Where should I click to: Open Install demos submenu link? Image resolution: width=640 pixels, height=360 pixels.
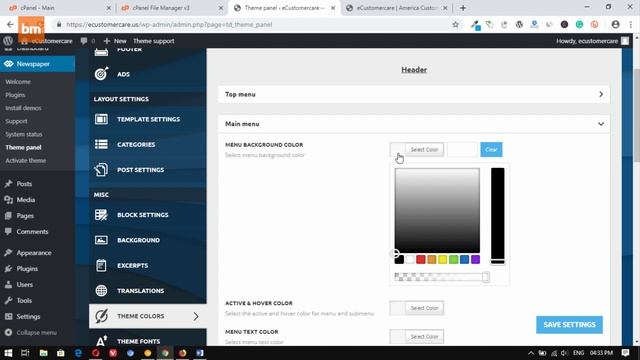23,108
